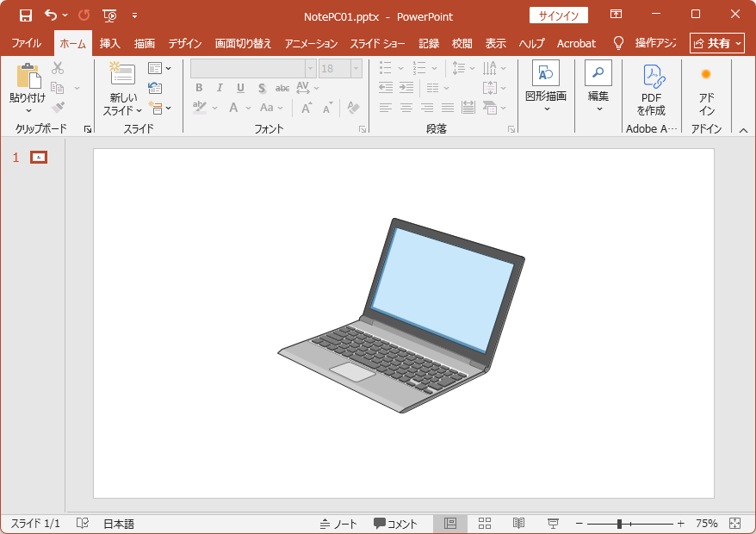Image resolution: width=756 pixels, height=534 pixels.
Task: Toggle the Comments (コメント) pane
Action: tap(395, 524)
